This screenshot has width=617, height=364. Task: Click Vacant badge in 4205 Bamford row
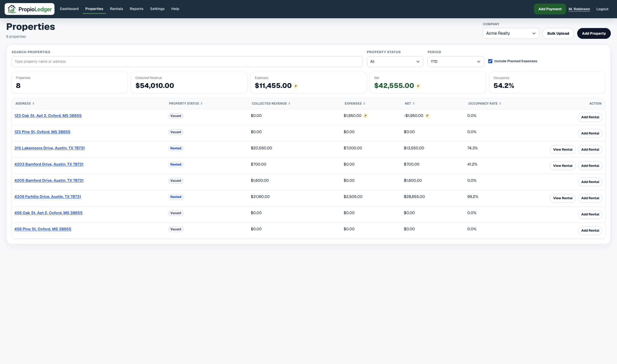point(176,181)
